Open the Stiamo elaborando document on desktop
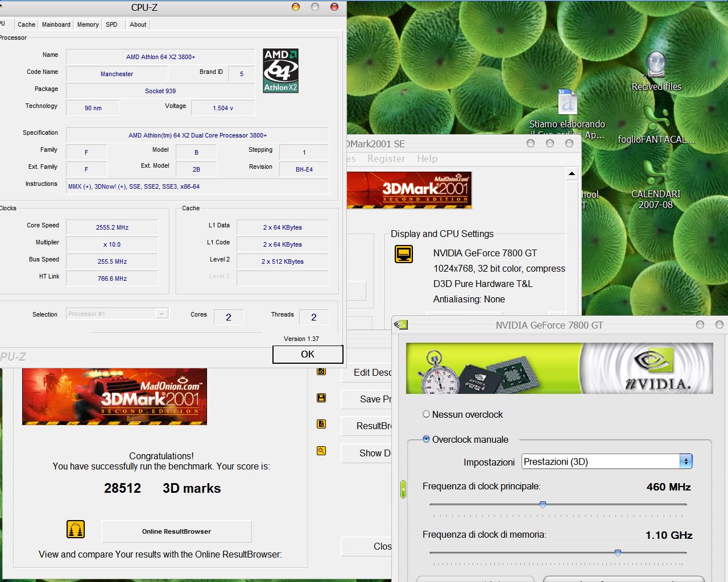The width and height of the screenshot is (728, 582). (x=567, y=114)
